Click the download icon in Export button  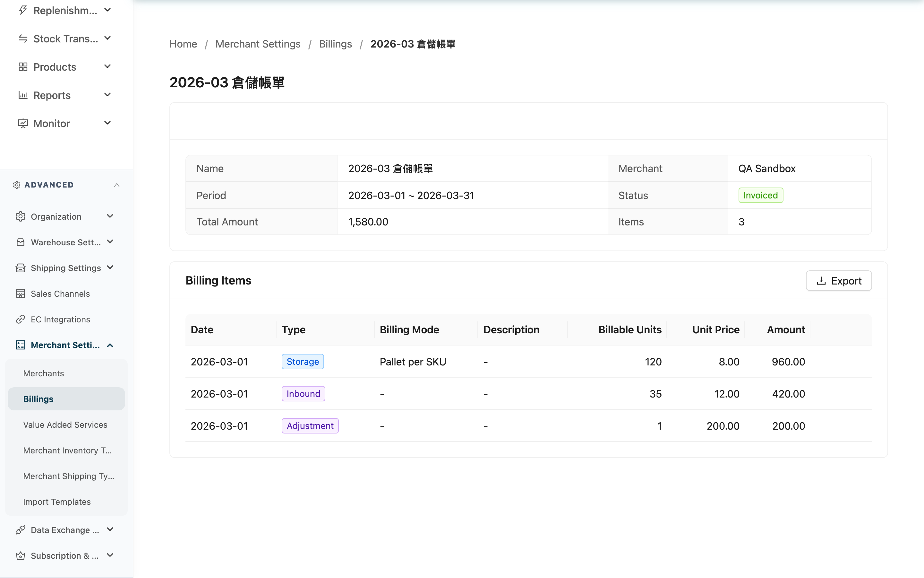[821, 281]
